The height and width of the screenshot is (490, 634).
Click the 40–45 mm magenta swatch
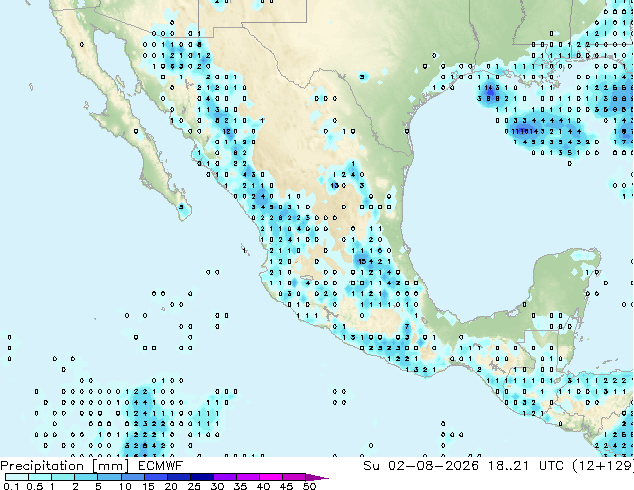click(x=271, y=477)
